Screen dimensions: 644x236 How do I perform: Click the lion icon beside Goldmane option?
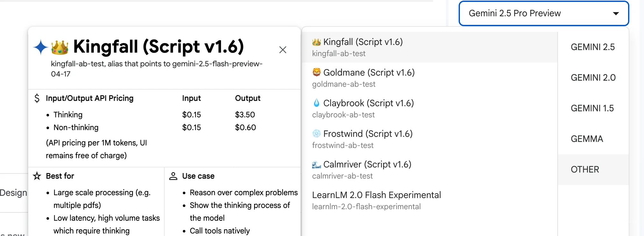click(316, 72)
